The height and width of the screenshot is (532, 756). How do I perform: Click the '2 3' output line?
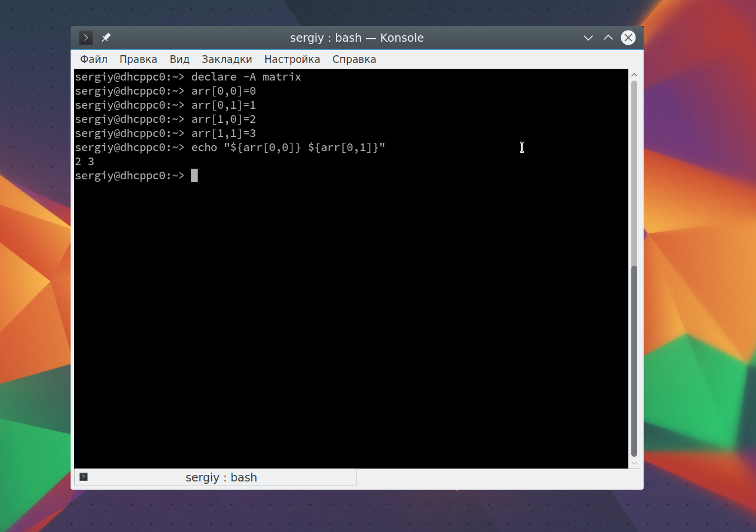[85, 162]
